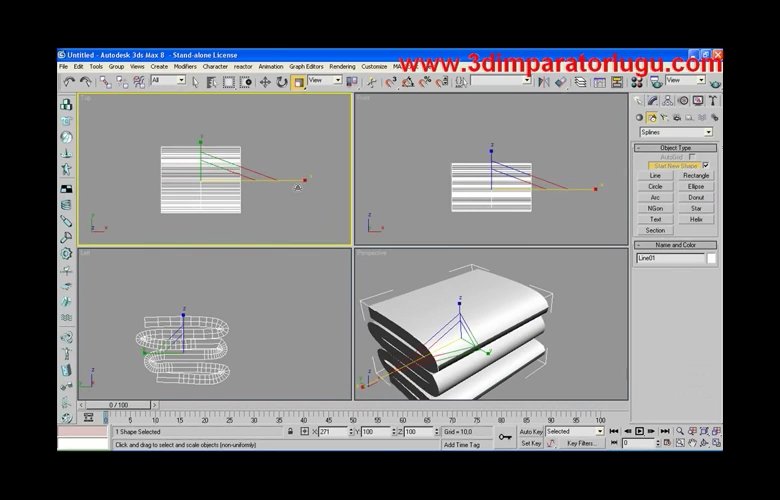Toggle the AutoGrid checkbox

pos(692,157)
